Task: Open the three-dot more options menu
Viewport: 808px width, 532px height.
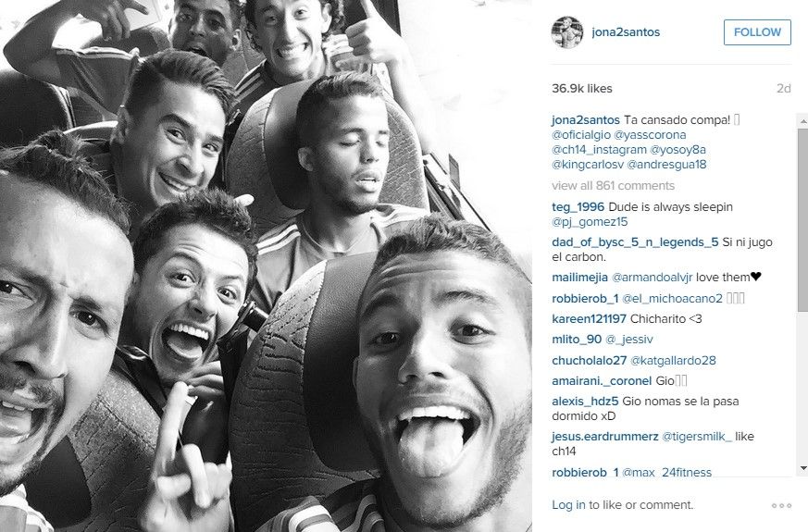Action: 781,506
